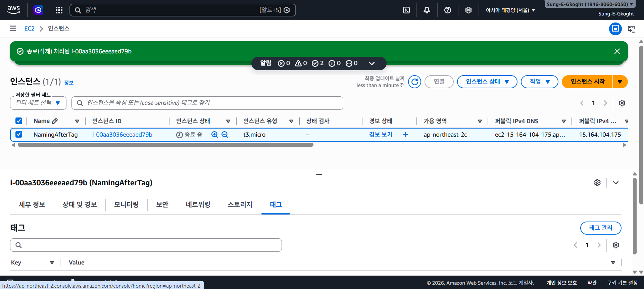Screen dimensions: 644x289
Task: Dismiss the green termination success banner
Action: click(617, 51)
